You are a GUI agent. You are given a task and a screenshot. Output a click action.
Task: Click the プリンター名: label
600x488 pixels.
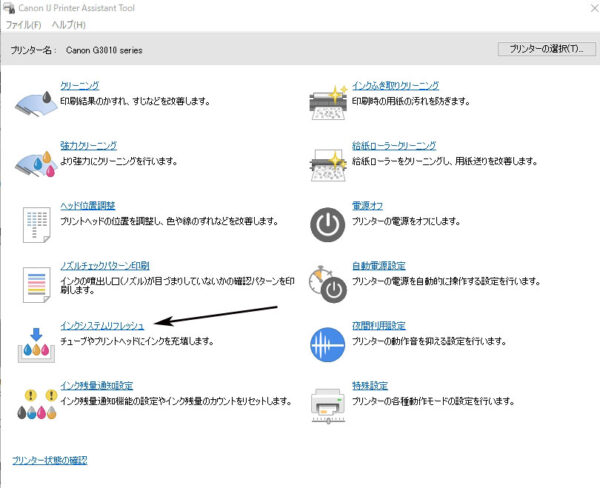point(34,50)
